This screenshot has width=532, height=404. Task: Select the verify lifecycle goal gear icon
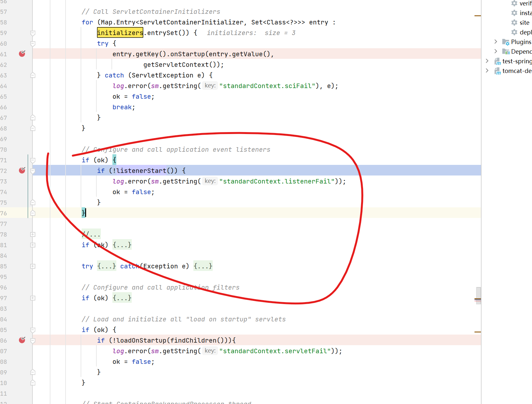514,3
